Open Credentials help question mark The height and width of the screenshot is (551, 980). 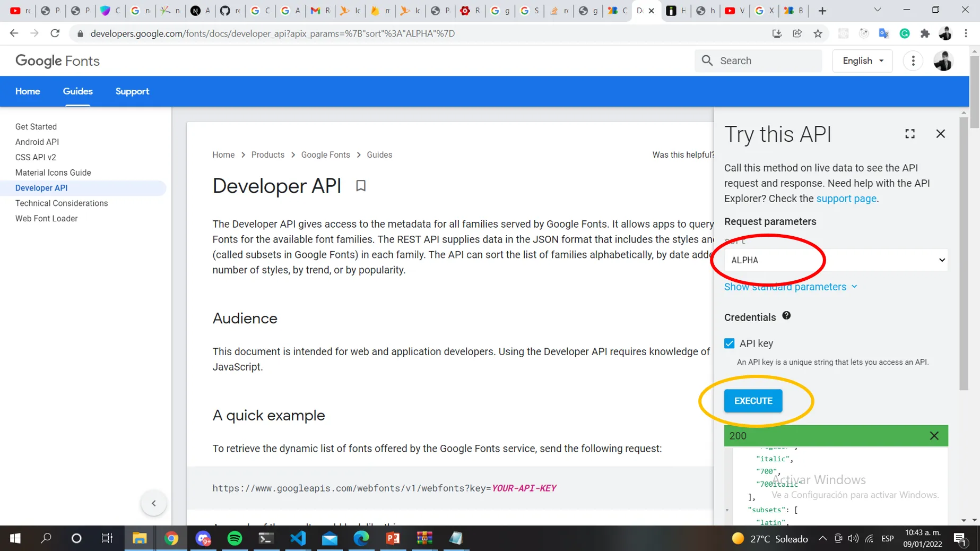tap(786, 316)
